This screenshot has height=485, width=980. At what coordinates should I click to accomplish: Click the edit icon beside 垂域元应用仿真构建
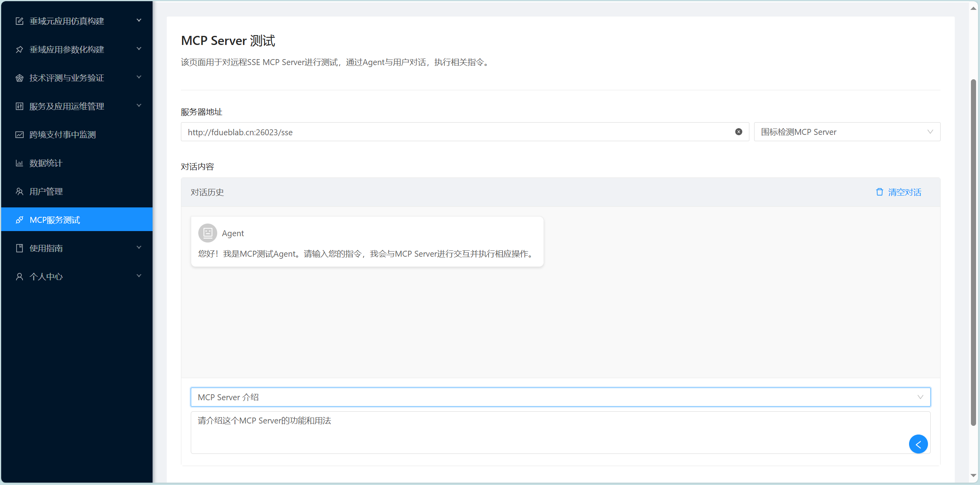point(19,21)
